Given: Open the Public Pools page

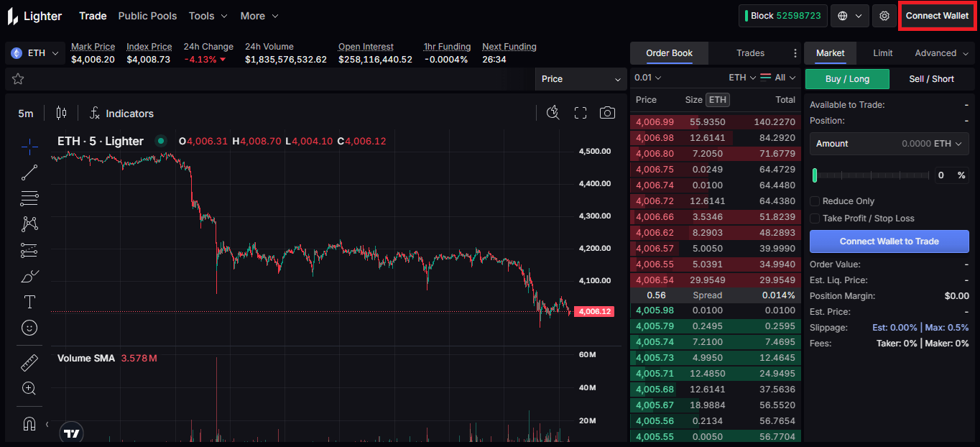Looking at the screenshot, I should pos(147,16).
